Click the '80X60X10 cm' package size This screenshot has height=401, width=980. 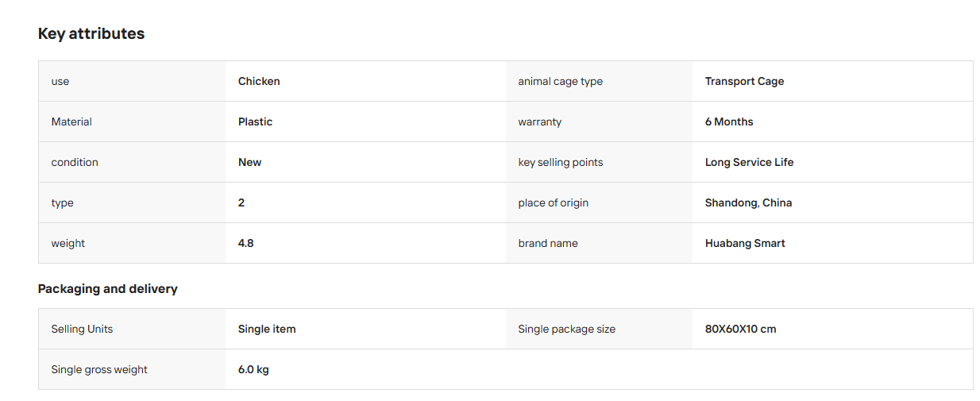(741, 329)
